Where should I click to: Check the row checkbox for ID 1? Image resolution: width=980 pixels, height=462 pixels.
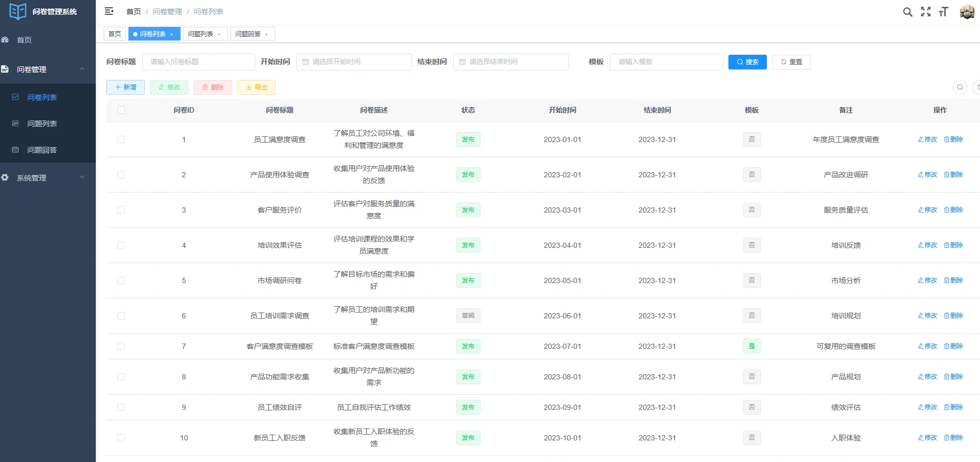121,139
